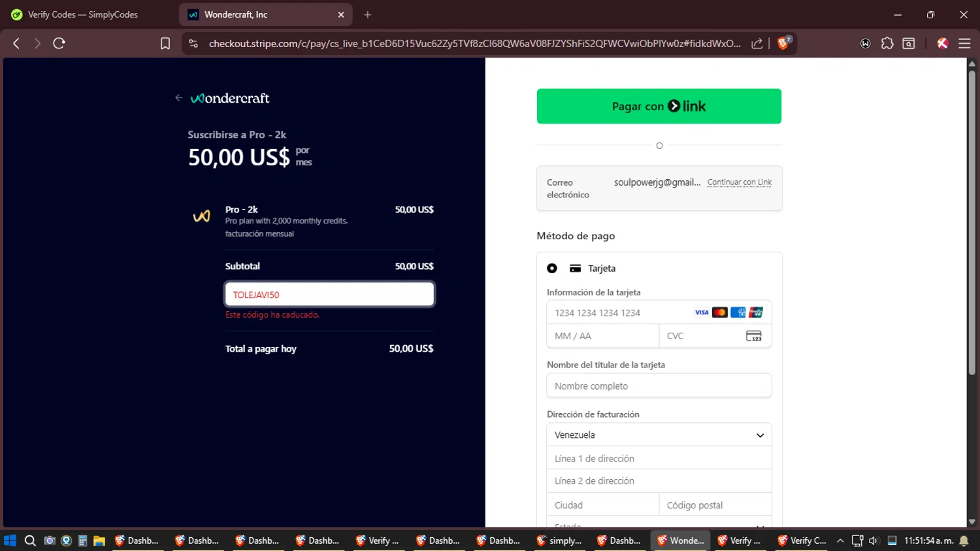
Task: Open Brave Shields lion icon
Action: (784, 43)
